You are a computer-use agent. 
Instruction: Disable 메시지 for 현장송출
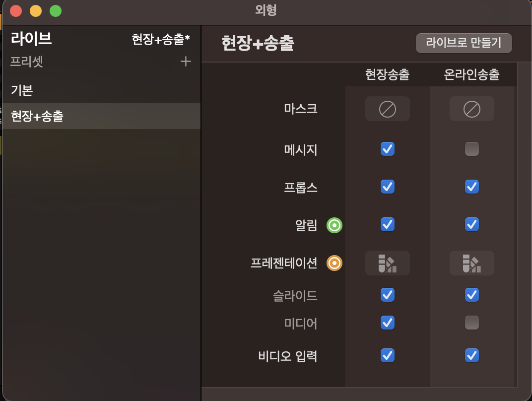tap(388, 149)
